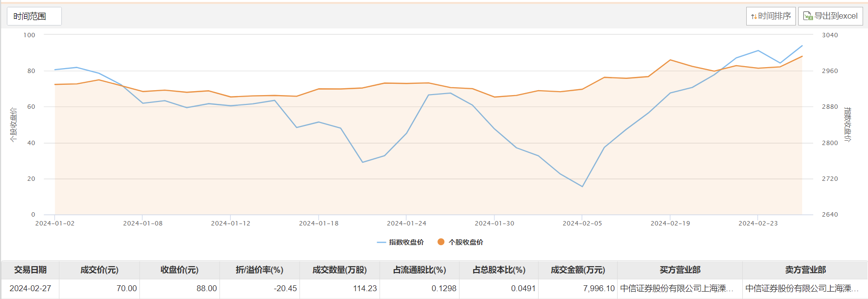Toggle 个股收盘价 legend series

pyautogui.click(x=460, y=242)
